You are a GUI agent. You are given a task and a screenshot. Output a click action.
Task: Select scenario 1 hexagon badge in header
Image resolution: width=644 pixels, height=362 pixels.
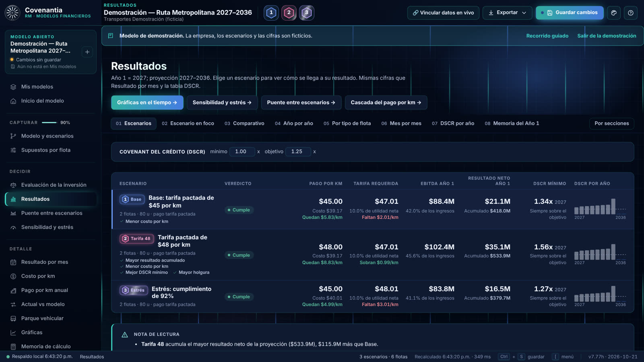click(271, 13)
